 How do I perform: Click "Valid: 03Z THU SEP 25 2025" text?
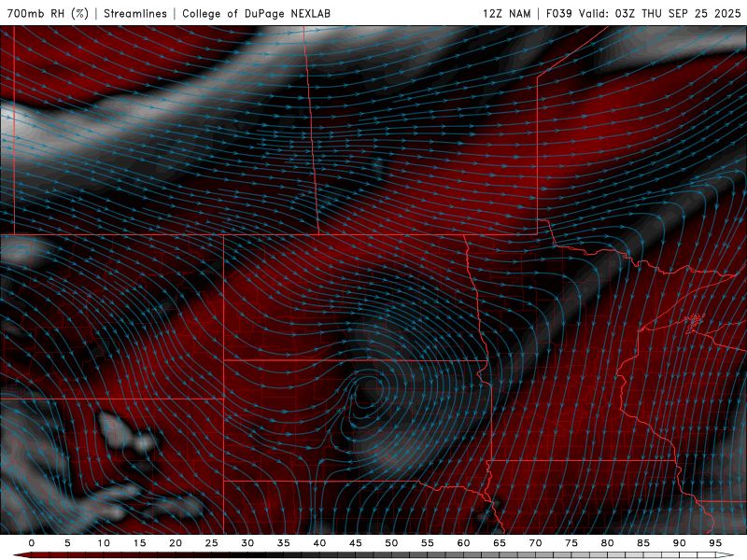point(660,13)
